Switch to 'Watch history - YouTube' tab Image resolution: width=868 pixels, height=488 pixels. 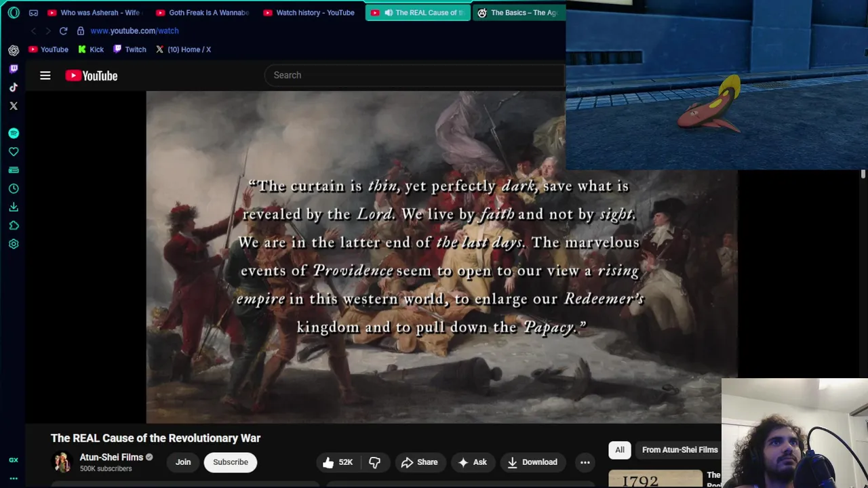[x=310, y=12]
